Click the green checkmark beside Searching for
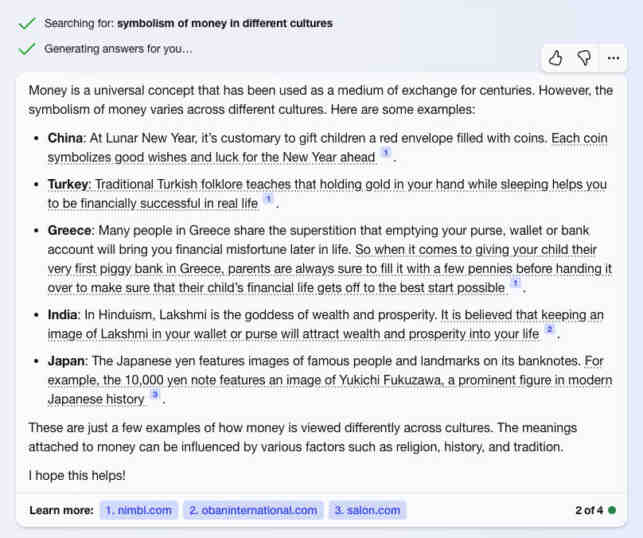643x538 pixels. [27, 24]
